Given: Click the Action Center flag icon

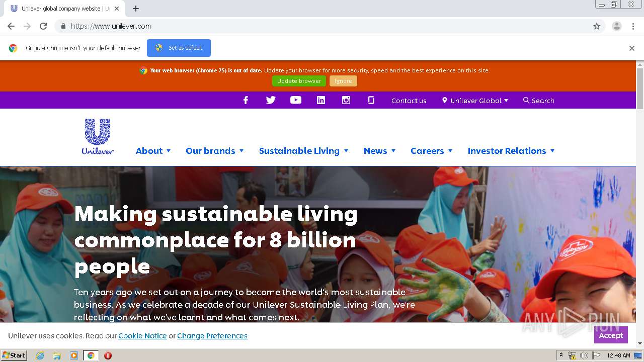Looking at the screenshot, I should tap(596, 355).
